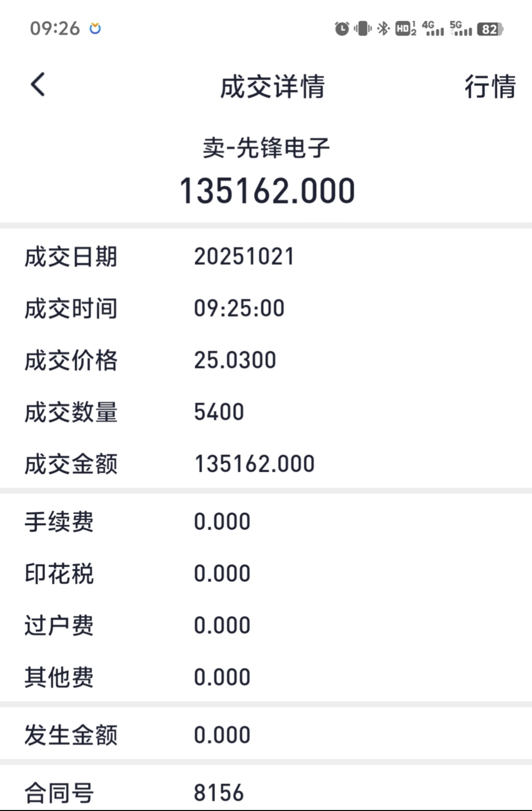
Task: Tap the 成交时间 value 09:25:00
Action: (239, 309)
